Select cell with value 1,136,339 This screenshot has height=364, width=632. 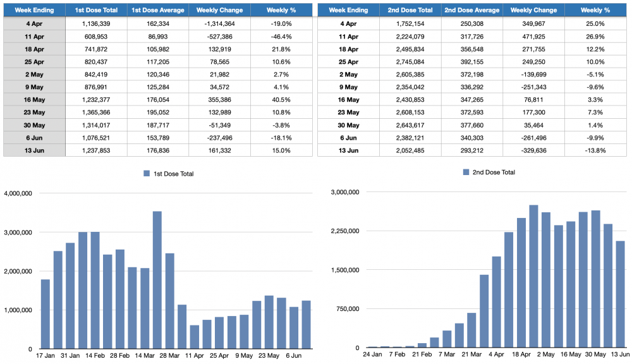pos(96,24)
